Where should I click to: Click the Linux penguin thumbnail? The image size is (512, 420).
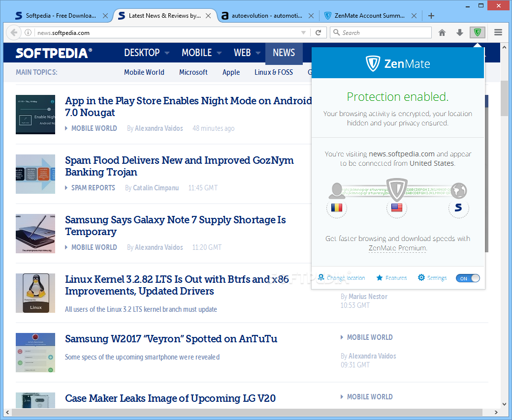35,293
